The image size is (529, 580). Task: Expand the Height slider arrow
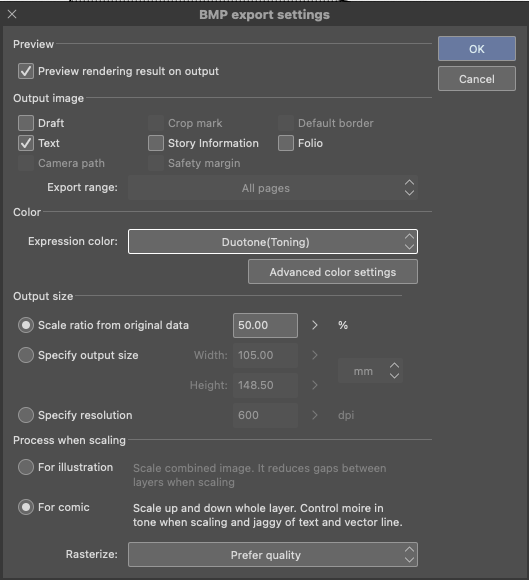(315, 385)
